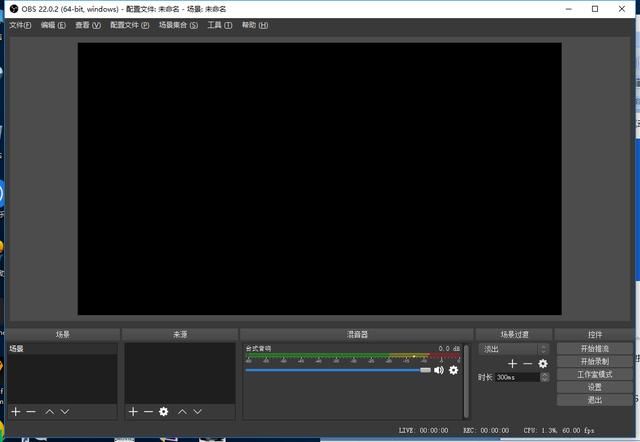Remove the scene transition with the minus icon

[x=528, y=363]
